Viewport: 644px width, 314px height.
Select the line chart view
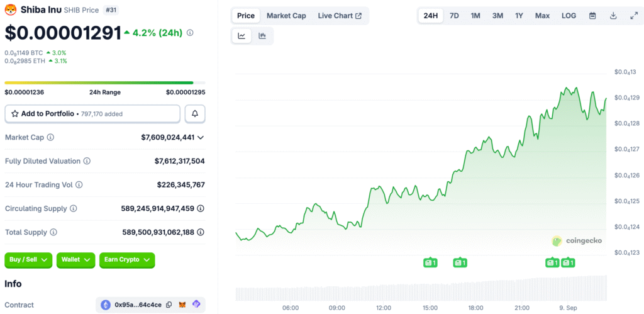tap(241, 36)
